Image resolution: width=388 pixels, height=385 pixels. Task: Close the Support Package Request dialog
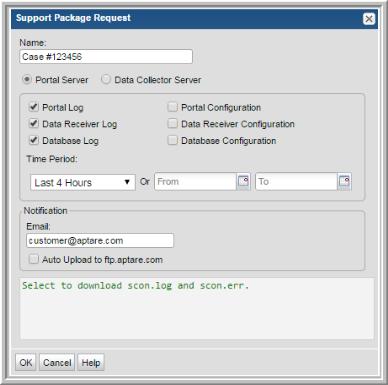pyautogui.click(x=369, y=19)
